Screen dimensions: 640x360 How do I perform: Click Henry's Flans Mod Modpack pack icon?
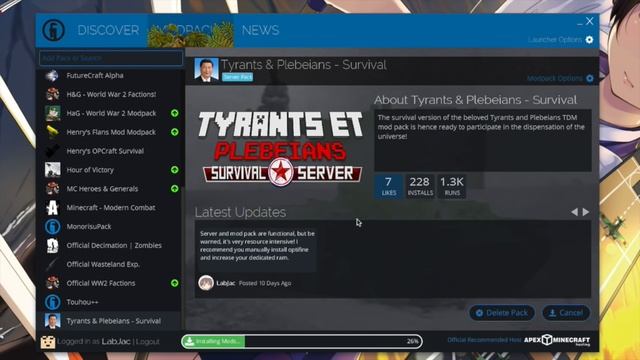(x=52, y=132)
